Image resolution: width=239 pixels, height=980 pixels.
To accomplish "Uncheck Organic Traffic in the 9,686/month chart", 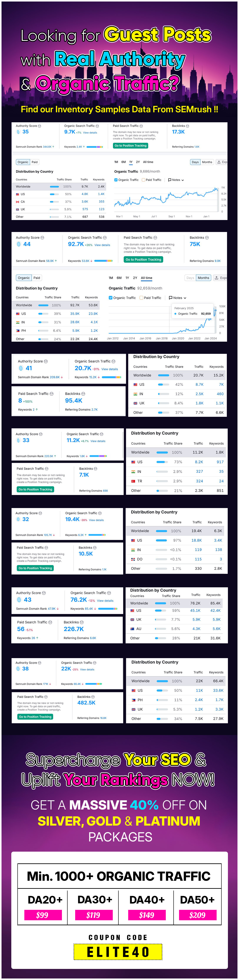I will pos(116,180).
